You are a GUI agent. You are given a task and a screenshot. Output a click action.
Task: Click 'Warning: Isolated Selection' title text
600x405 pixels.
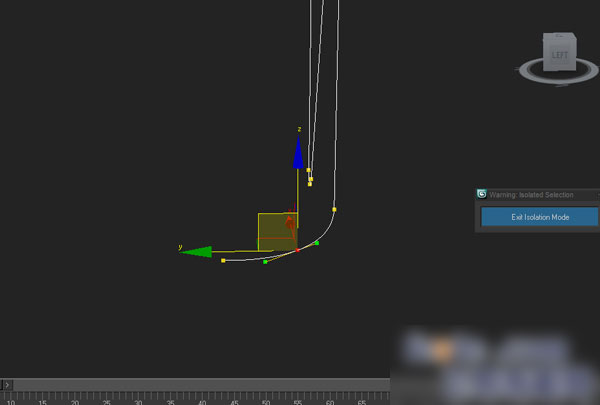point(531,195)
